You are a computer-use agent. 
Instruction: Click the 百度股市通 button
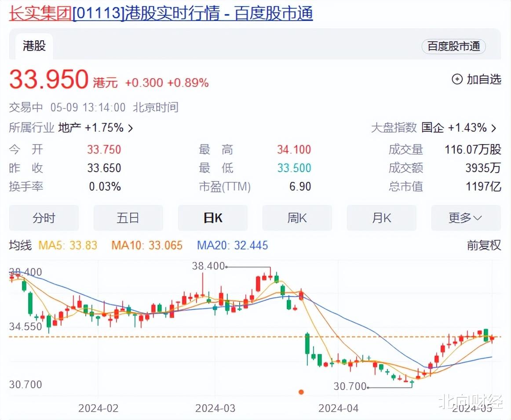(x=454, y=46)
